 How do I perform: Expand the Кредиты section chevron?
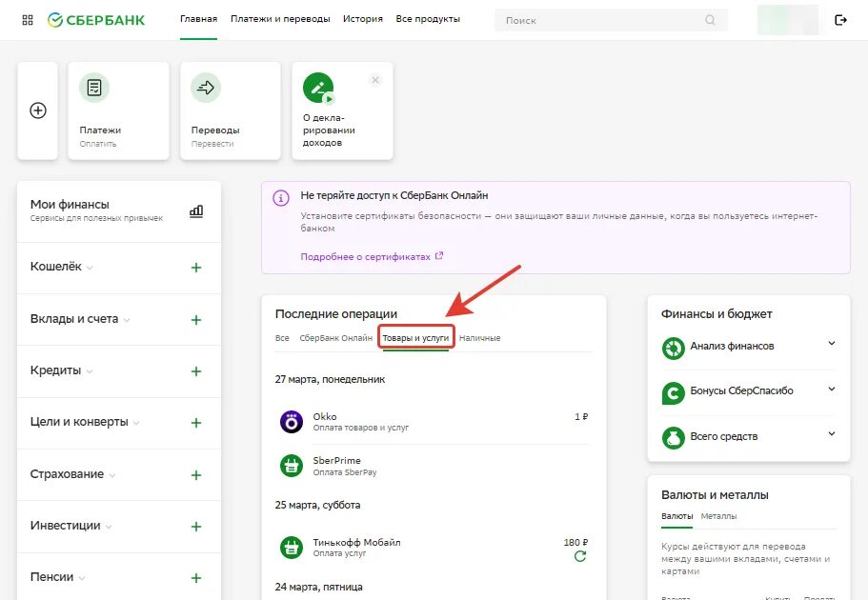(x=90, y=372)
